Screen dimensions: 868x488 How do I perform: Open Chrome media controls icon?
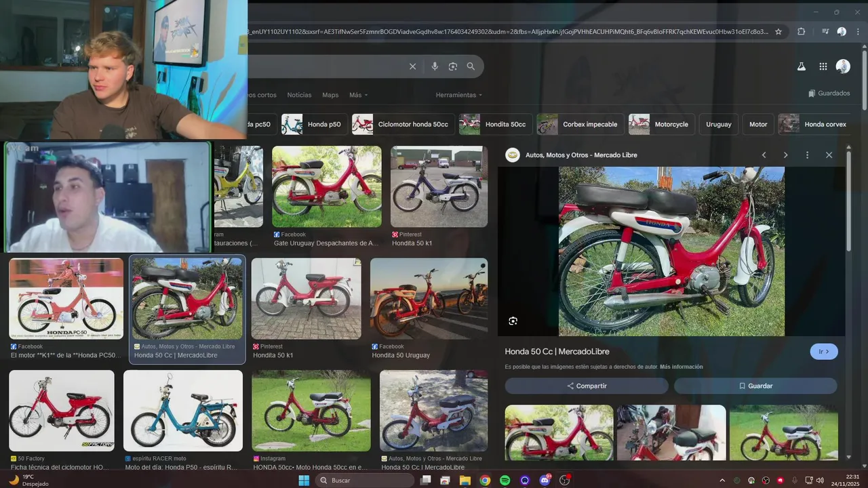825,31
